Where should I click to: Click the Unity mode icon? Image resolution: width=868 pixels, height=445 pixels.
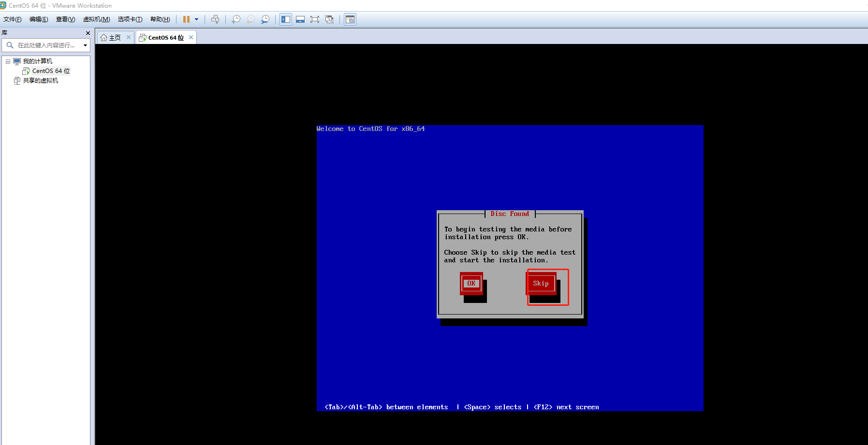point(329,19)
